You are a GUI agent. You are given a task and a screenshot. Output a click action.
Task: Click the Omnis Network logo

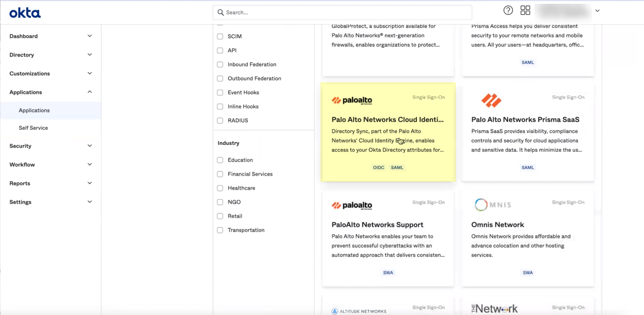[493, 205]
